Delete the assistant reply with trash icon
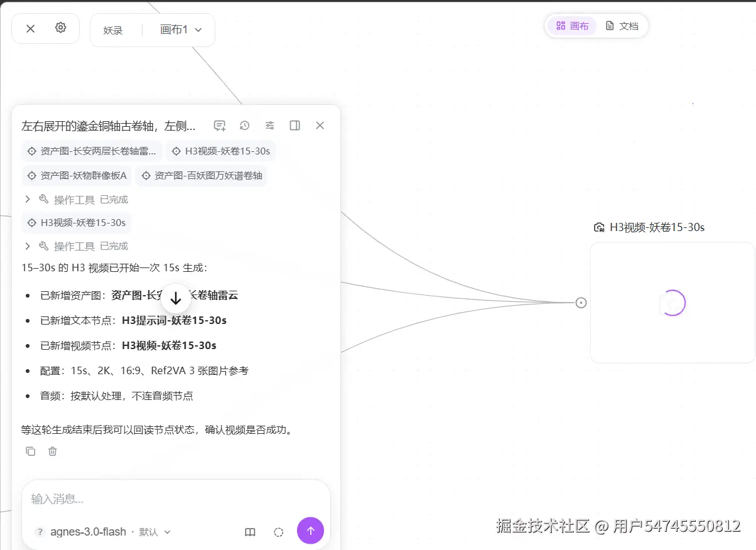This screenshot has height=550, width=756. point(53,451)
